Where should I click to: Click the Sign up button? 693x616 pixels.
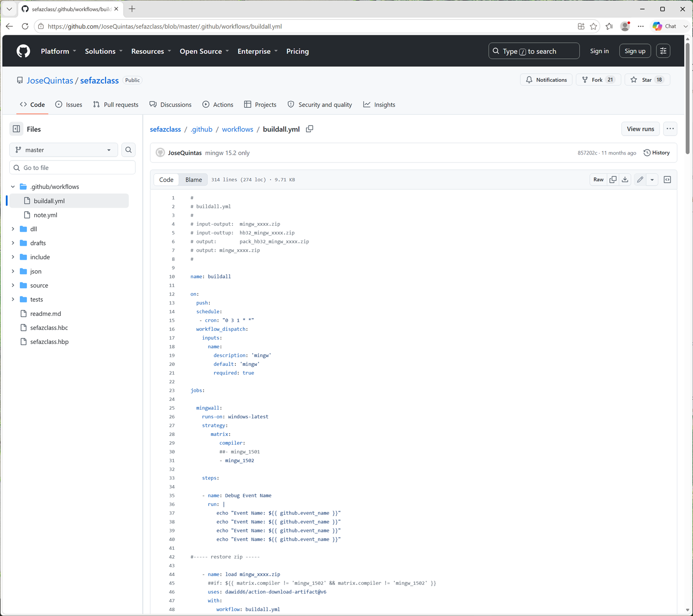click(x=635, y=51)
